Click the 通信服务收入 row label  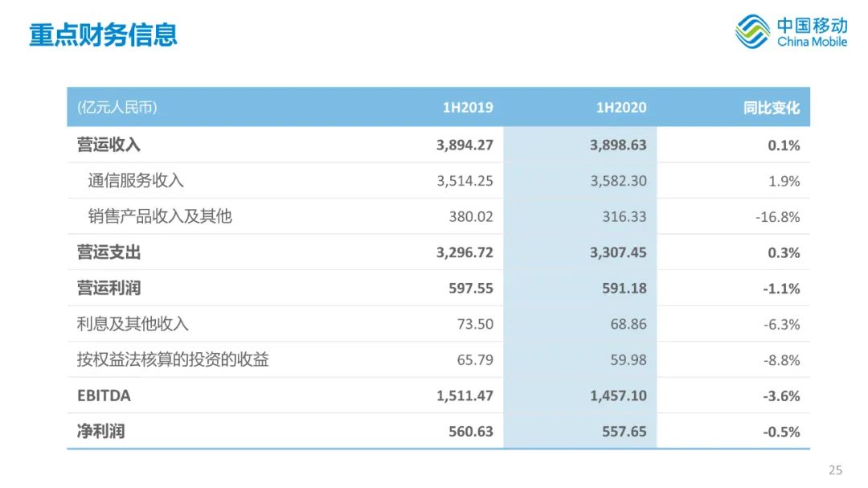(x=136, y=181)
